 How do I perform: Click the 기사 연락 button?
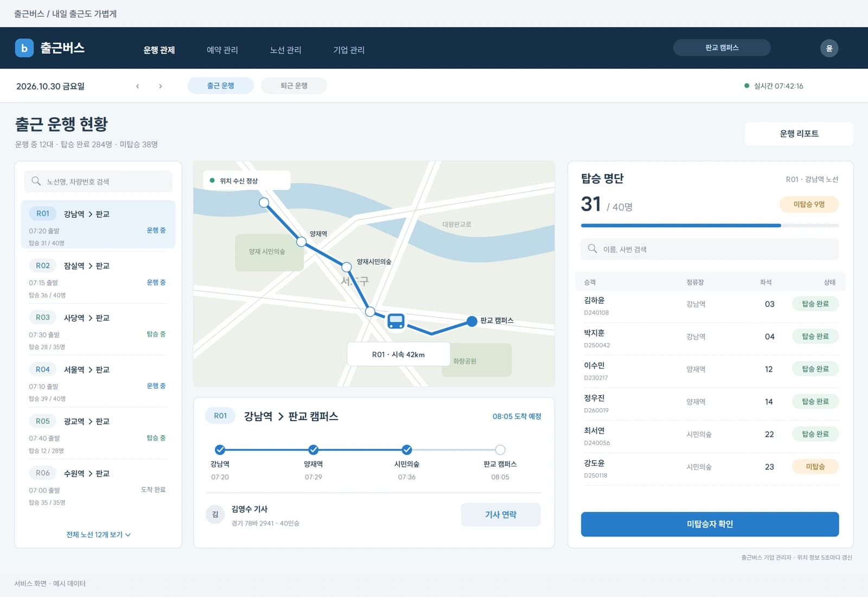(501, 515)
